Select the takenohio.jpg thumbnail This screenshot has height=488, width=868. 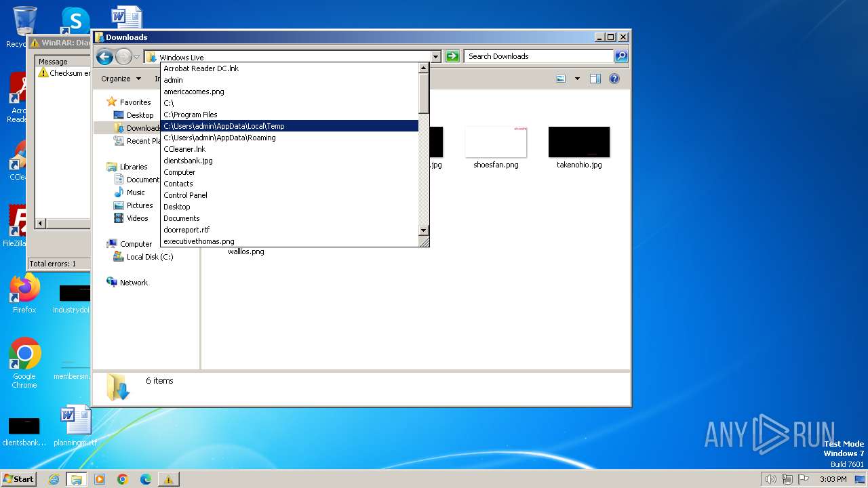click(579, 142)
